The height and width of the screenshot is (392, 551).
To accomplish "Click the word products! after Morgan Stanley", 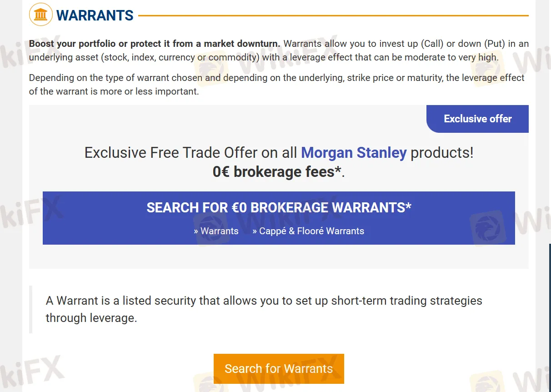I will pyautogui.click(x=441, y=153).
